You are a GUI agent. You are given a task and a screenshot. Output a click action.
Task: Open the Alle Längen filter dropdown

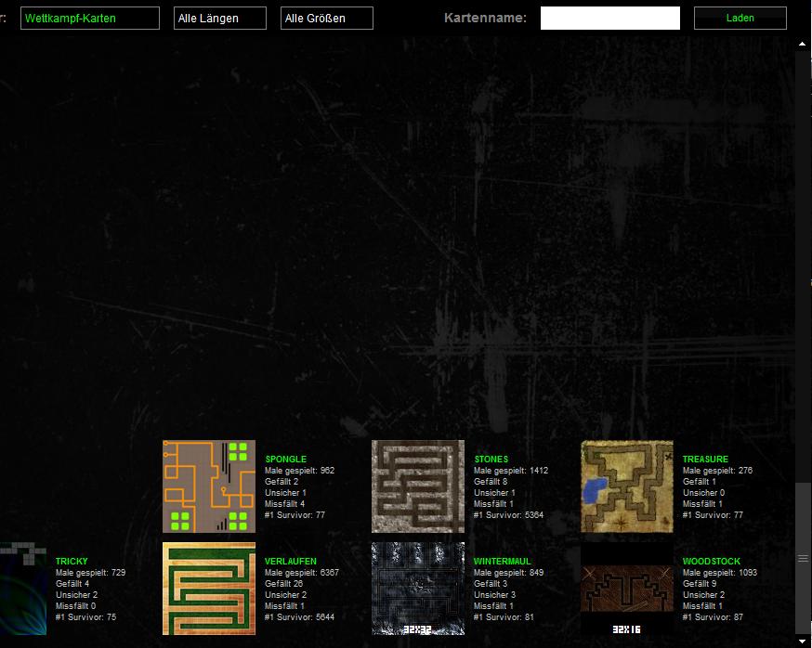click(220, 19)
